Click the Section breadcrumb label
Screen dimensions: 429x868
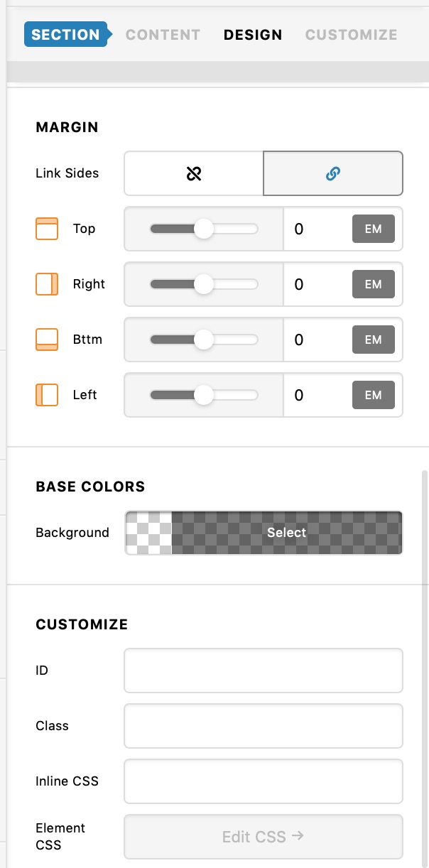(65, 35)
